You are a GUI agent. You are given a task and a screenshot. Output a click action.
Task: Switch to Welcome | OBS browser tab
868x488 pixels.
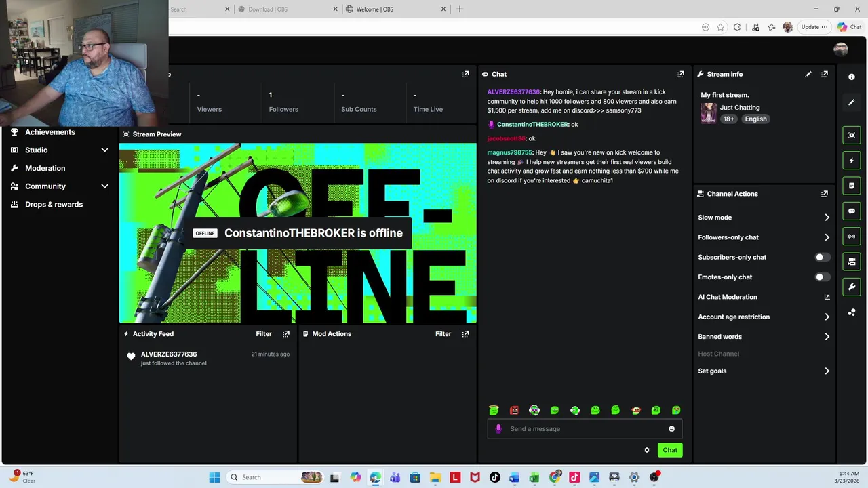click(x=395, y=9)
